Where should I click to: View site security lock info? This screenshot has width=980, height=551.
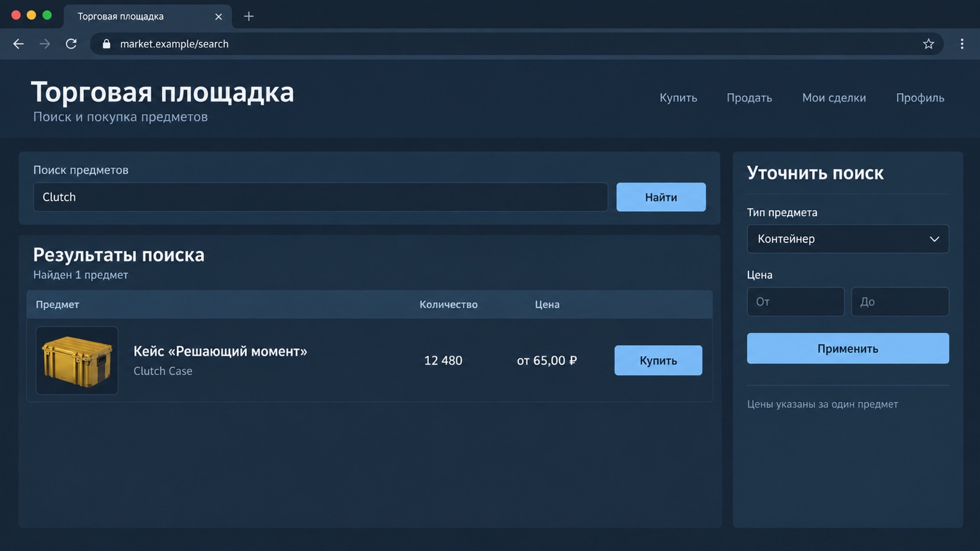pyautogui.click(x=107, y=44)
